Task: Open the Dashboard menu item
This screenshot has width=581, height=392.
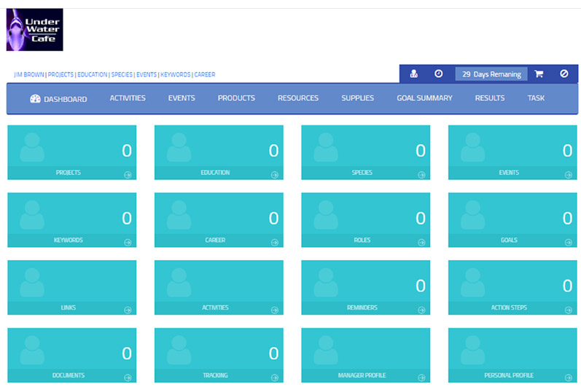Action: tap(58, 99)
